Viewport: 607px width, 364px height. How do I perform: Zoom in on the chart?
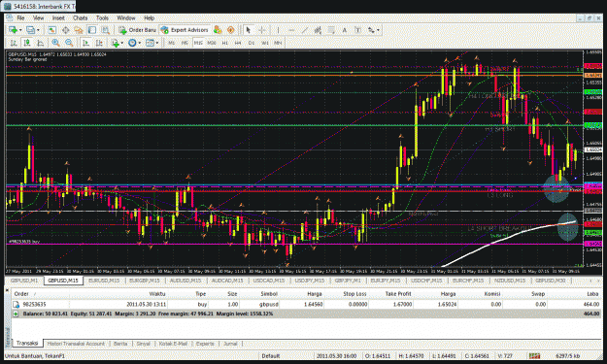tap(55, 43)
